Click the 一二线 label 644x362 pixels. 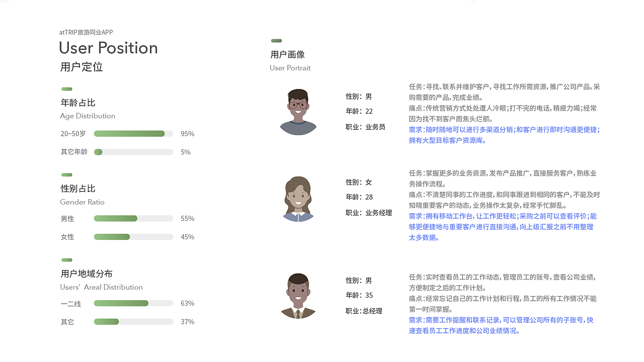click(70, 304)
